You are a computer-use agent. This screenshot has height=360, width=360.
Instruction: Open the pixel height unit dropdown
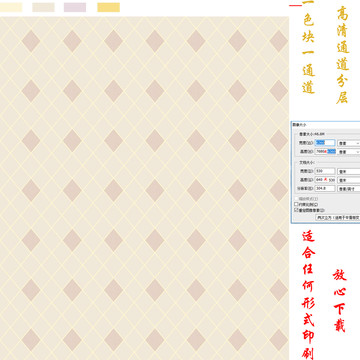349,152
